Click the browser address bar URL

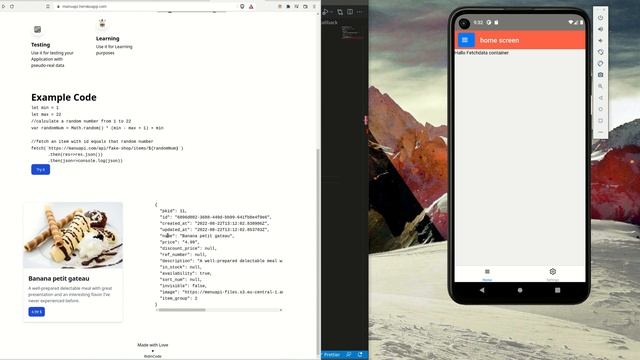point(84,7)
